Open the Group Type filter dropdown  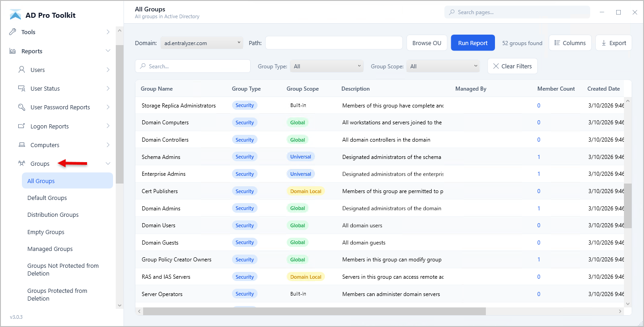click(327, 66)
